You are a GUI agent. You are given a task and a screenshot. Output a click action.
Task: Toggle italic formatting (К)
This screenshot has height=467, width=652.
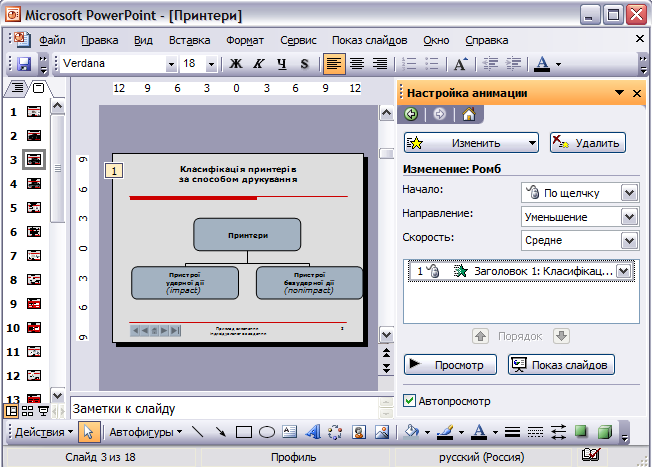pyautogui.click(x=259, y=64)
